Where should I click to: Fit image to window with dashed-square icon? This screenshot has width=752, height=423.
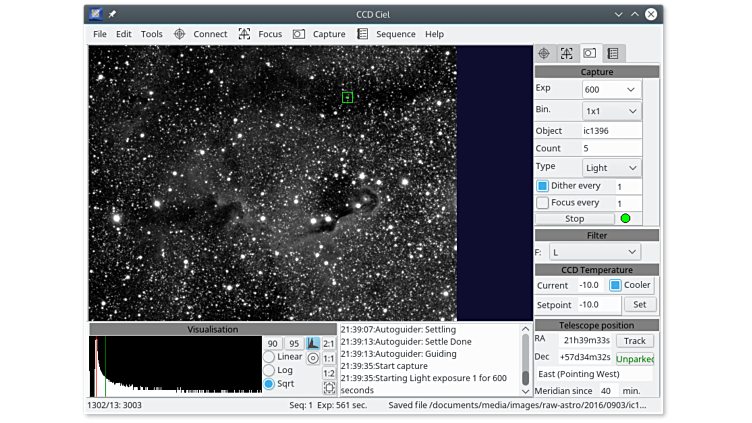[329, 388]
